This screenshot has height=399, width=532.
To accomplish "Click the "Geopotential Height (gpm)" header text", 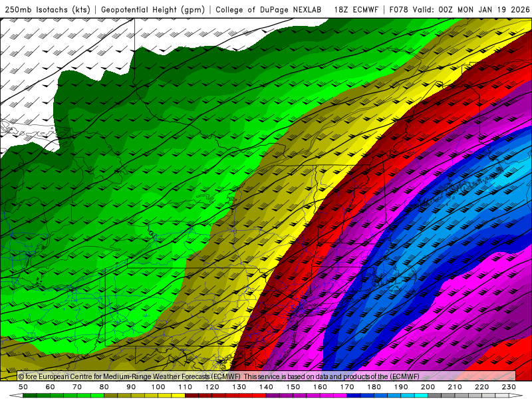I will point(153,9).
